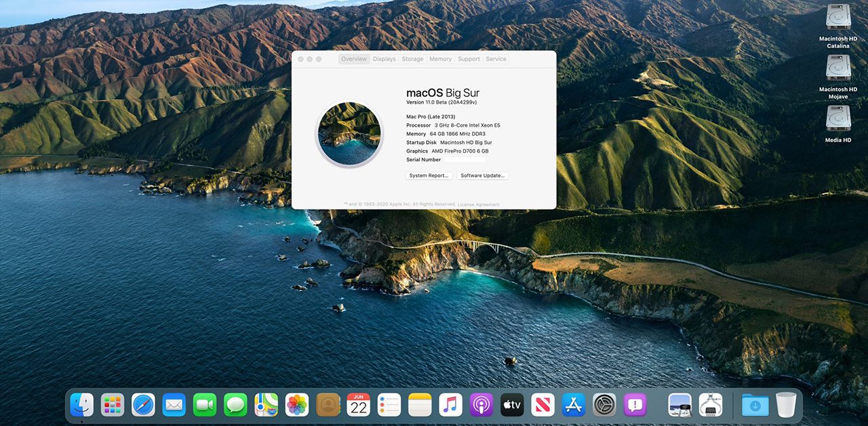Open System Preferences from the Dock
The image size is (868, 426).
pyautogui.click(x=604, y=405)
